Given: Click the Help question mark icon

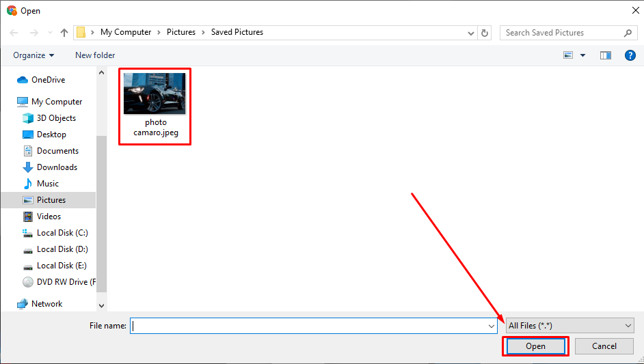Looking at the screenshot, I should [630, 55].
